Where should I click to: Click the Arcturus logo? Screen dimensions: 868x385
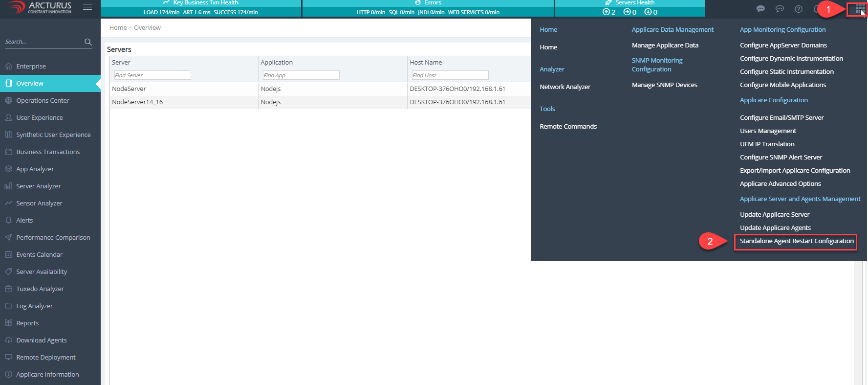(40, 7)
